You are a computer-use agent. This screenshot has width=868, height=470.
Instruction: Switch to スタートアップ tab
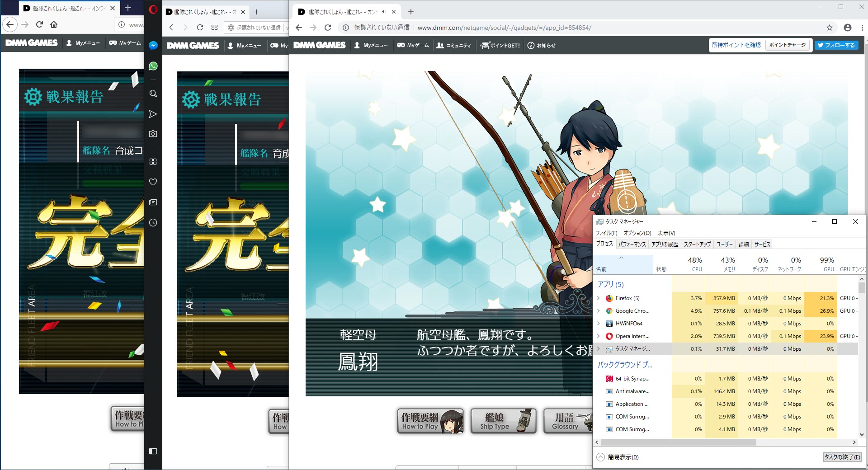697,244
